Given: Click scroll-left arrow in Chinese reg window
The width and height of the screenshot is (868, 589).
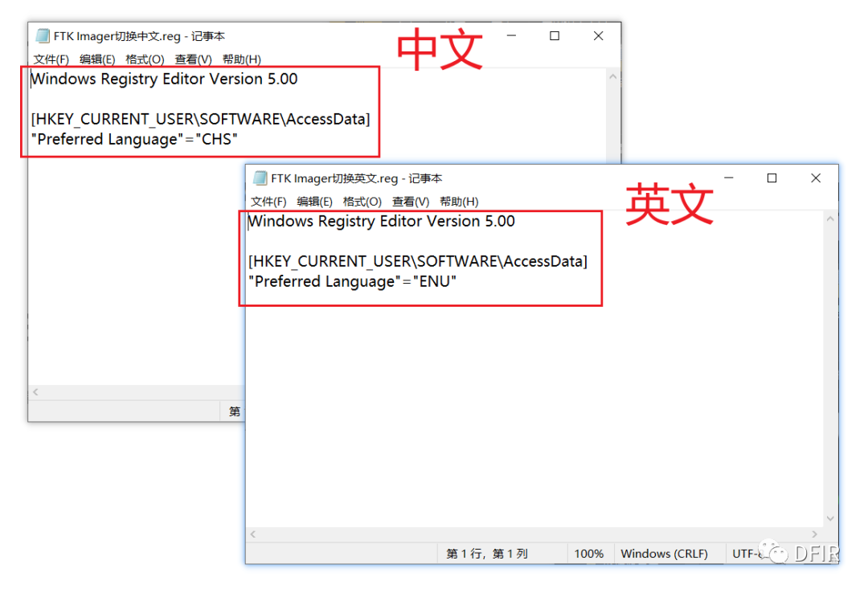Looking at the screenshot, I should point(36,392).
